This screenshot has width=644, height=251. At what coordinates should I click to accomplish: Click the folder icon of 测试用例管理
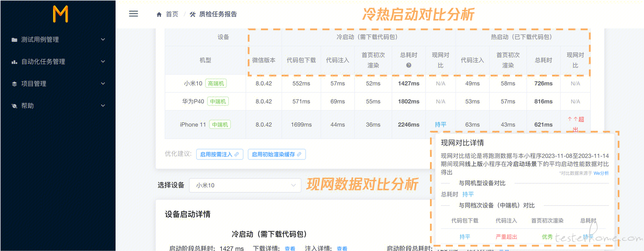15,40
